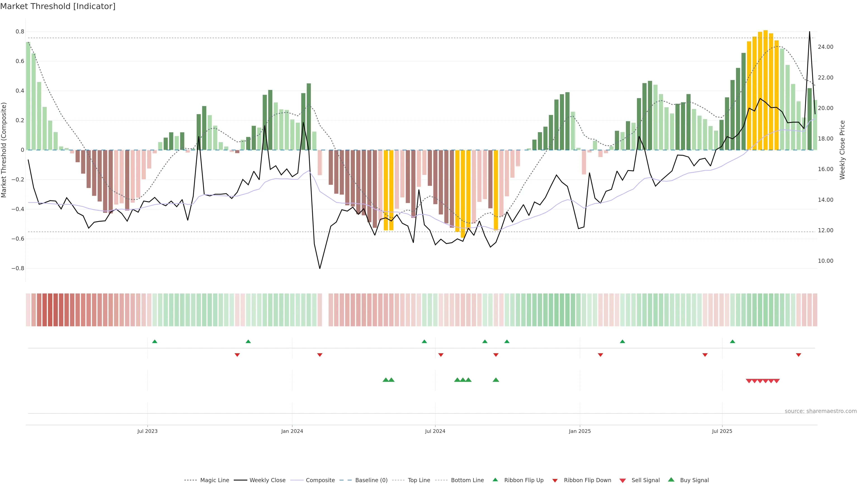Click the Sell Signal legend marker
The width and height of the screenshot is (868, 488).
click(x=623, y=481)
